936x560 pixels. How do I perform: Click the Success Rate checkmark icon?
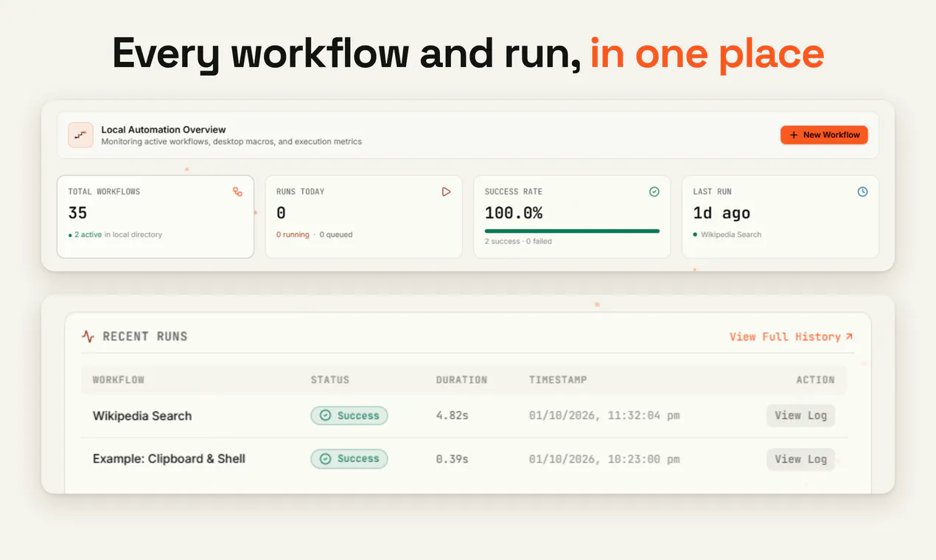click(x=654, y=192)
